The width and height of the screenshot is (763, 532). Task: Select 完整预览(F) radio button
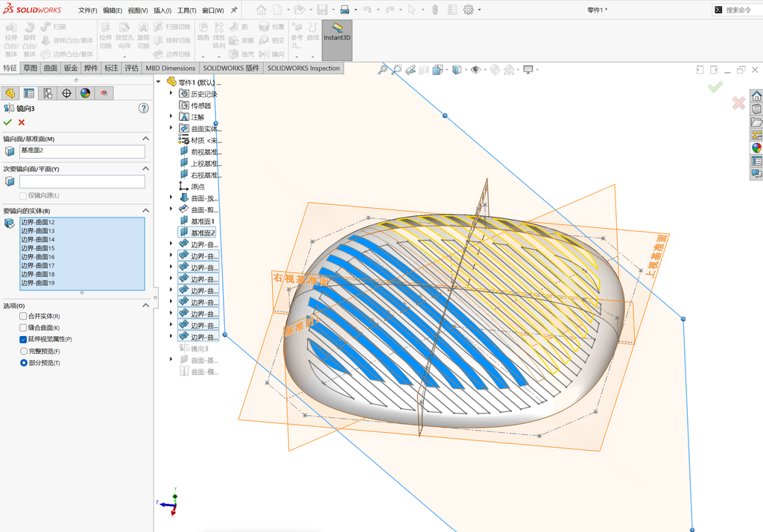coord(23,351)
